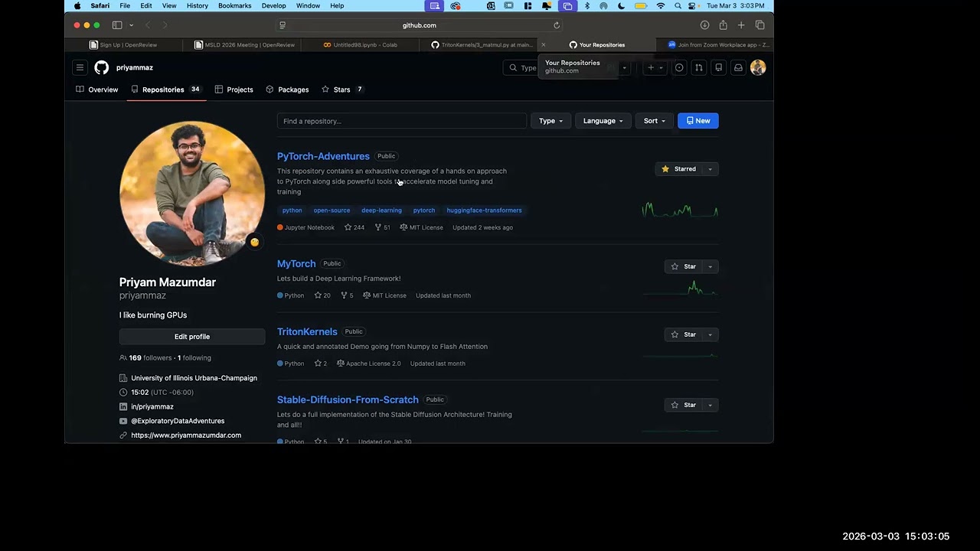Switch to the Untitled98.ipynb Colab tab
This screenshot has height=551, width=980.
(360, 45)
